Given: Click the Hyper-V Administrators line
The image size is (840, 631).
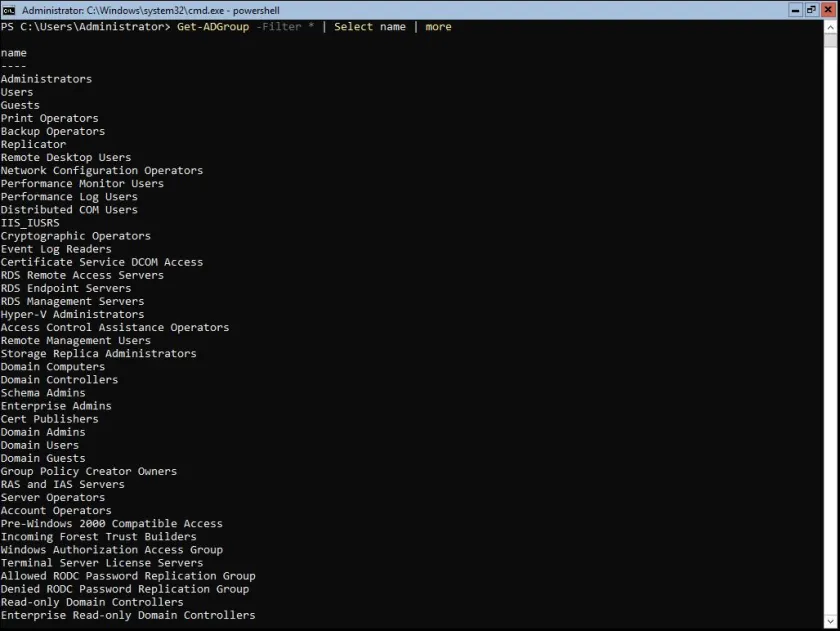Looking at the screenshot, I should click(72, 314).
